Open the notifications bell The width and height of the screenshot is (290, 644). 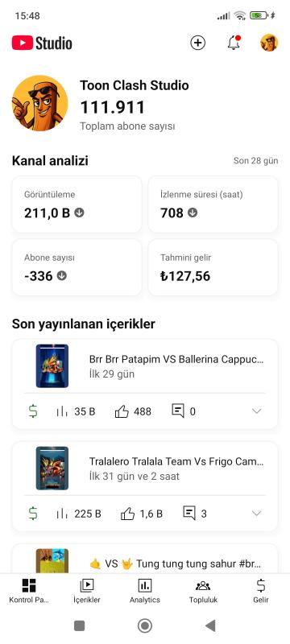234,43
